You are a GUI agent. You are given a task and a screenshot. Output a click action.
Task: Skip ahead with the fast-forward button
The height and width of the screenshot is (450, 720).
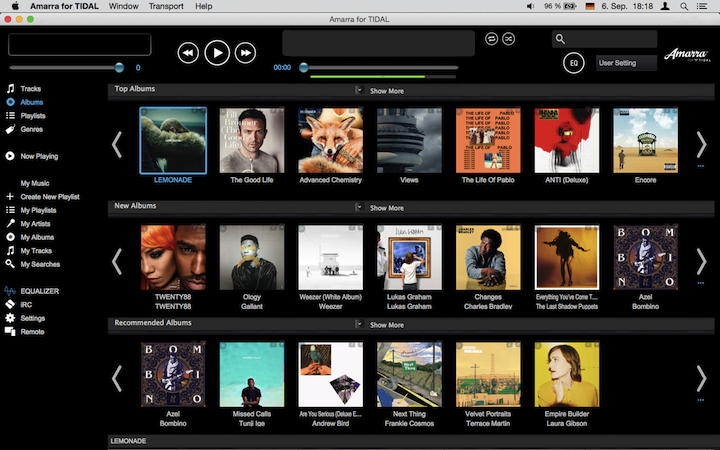click(x=246, y=53)
